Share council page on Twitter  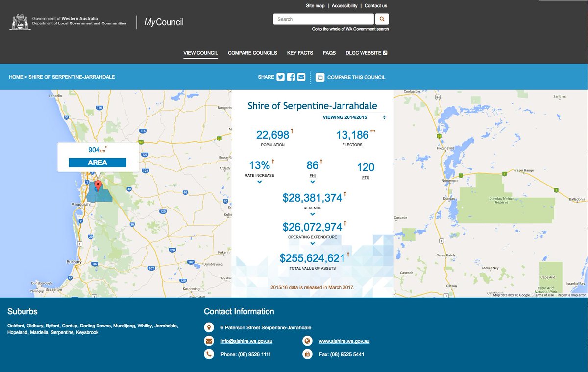coord(280,77)
